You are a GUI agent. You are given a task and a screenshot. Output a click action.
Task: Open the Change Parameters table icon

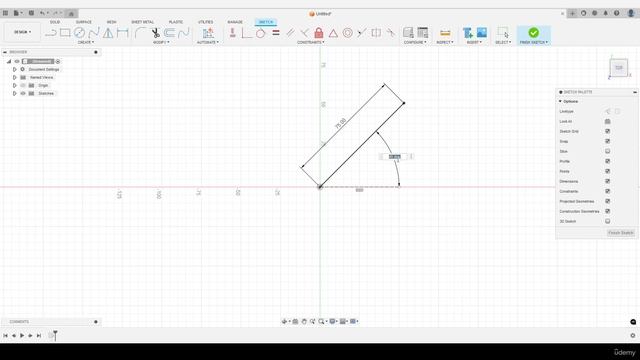[x=423, y=33]
